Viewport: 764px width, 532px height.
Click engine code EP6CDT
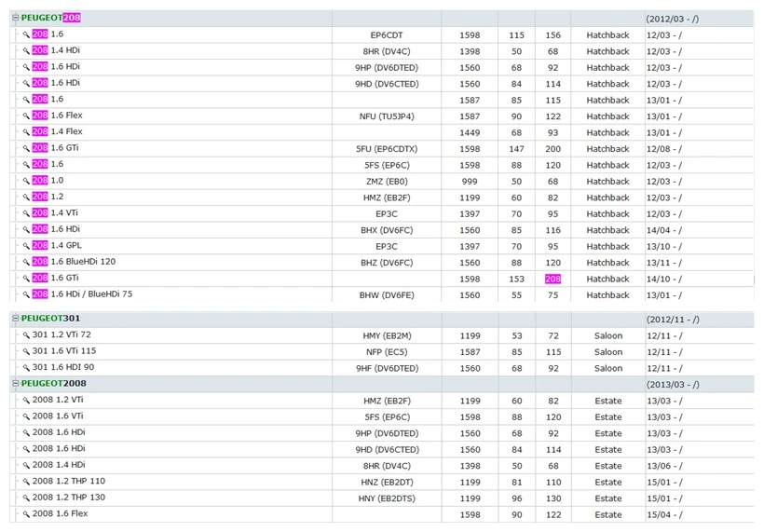pyautogui.click(x=387, y=35)
